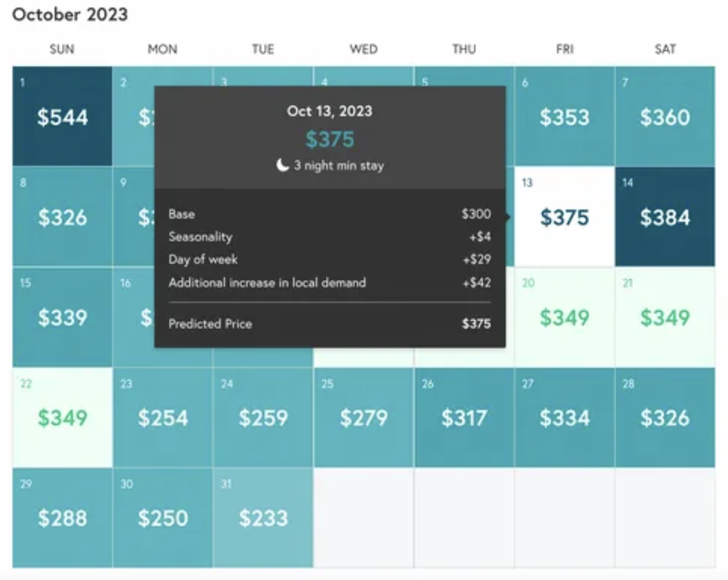Viewport: 728px width, 580px height.
Task: Click the $360 cell on October 7
Action: (666, 117)
